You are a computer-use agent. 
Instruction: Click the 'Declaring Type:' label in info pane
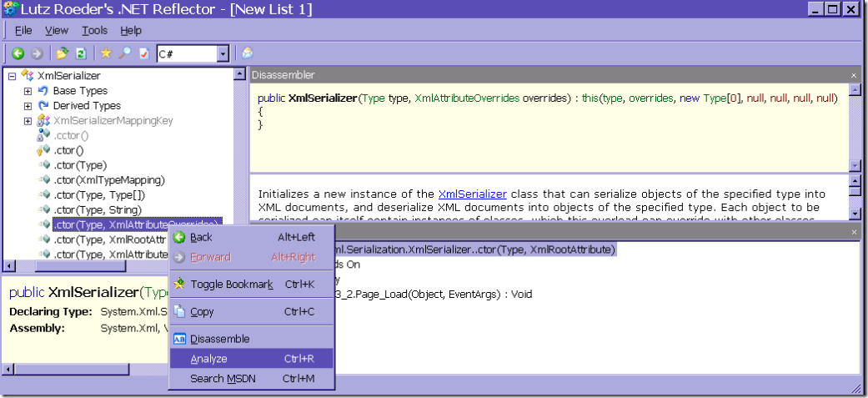51,312
